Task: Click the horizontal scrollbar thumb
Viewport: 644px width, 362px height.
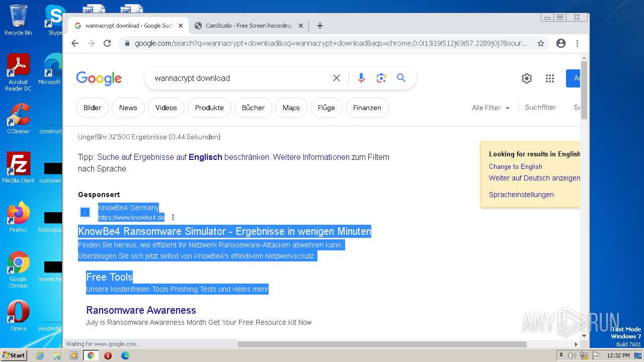Action: [382, 344]
